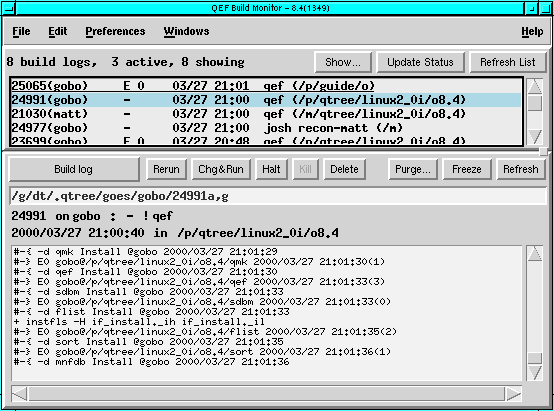This screenshot has width=554, height=411.
Task: Click text '2000/03/27 21:00:40 in /p/qtree/linux2_0i/o8.4'
Action: click(x=175, y=233)
